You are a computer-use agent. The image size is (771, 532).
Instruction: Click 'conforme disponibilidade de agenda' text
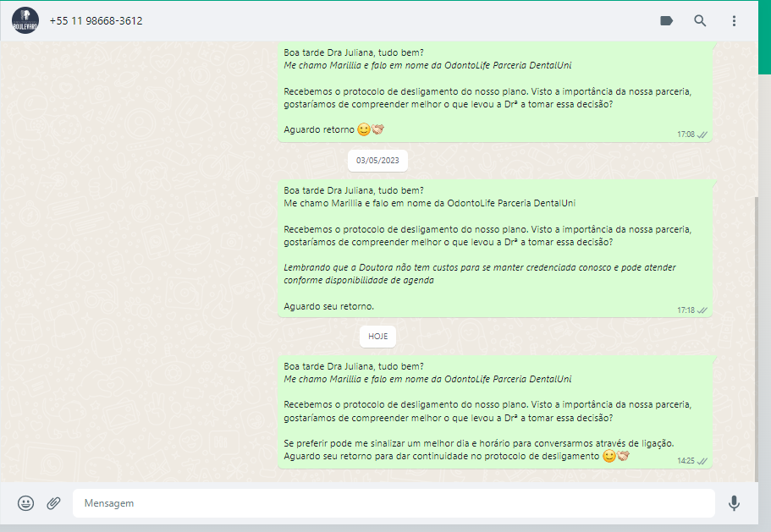coord(359,280)
